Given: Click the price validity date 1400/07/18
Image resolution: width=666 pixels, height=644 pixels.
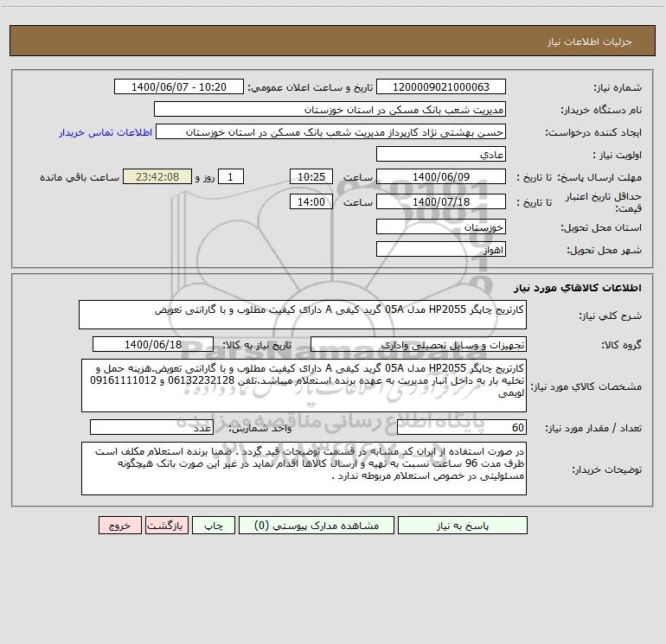Looking at the screenshot, I should (x=441, y=201).
